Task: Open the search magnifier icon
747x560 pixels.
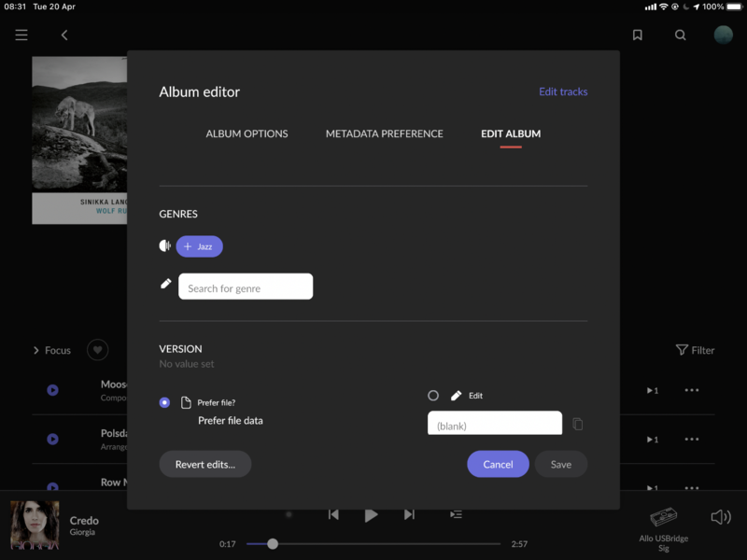Action: [681, 35]
